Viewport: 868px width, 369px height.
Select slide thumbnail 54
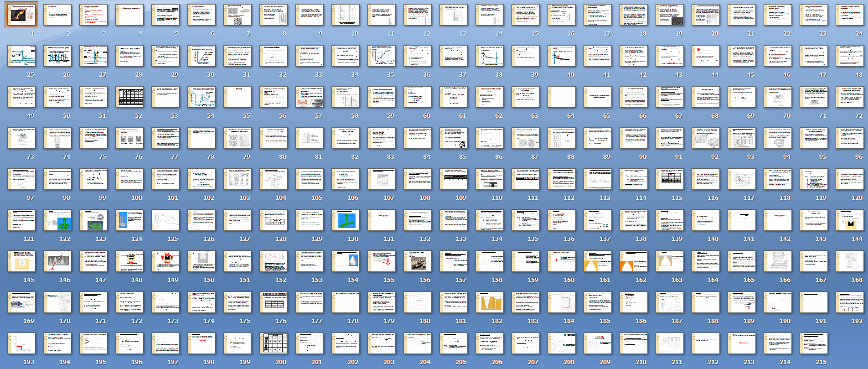point(201,97)
